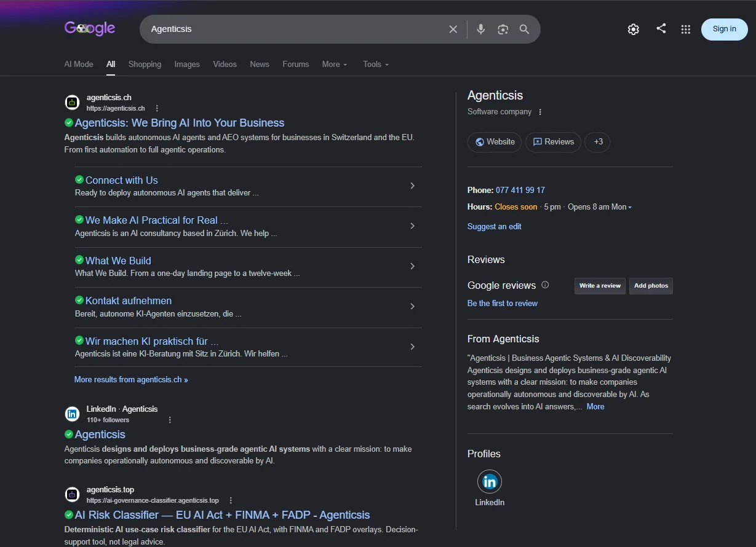Expand the Connect with Us sitelink chevron

tap(412, 186)
